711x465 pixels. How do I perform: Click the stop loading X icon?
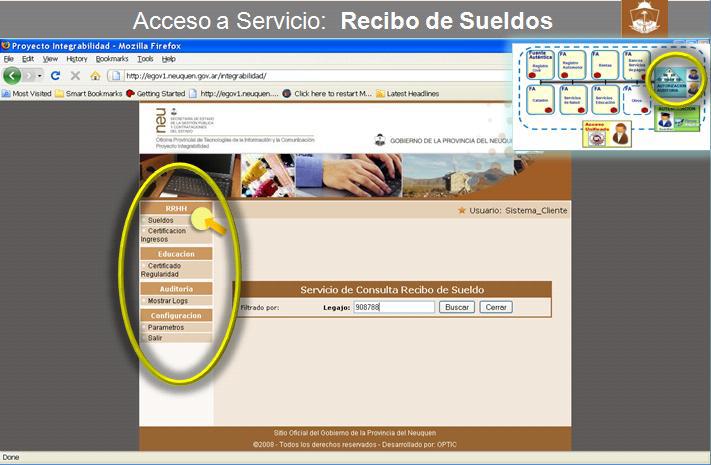pos(75,76)
